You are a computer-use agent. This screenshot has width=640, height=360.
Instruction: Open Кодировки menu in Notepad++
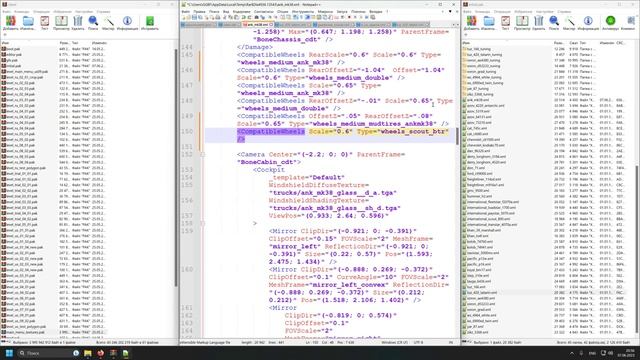[242, 11]
